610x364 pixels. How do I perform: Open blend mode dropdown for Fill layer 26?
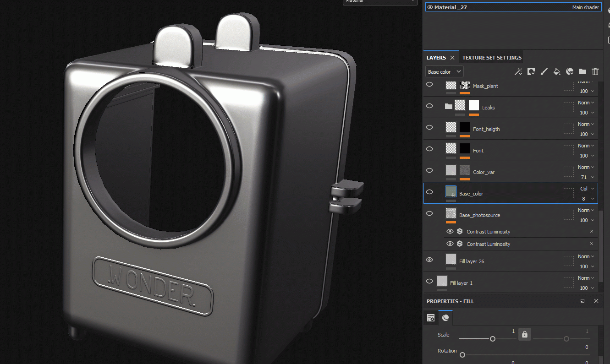pos(586,256)
